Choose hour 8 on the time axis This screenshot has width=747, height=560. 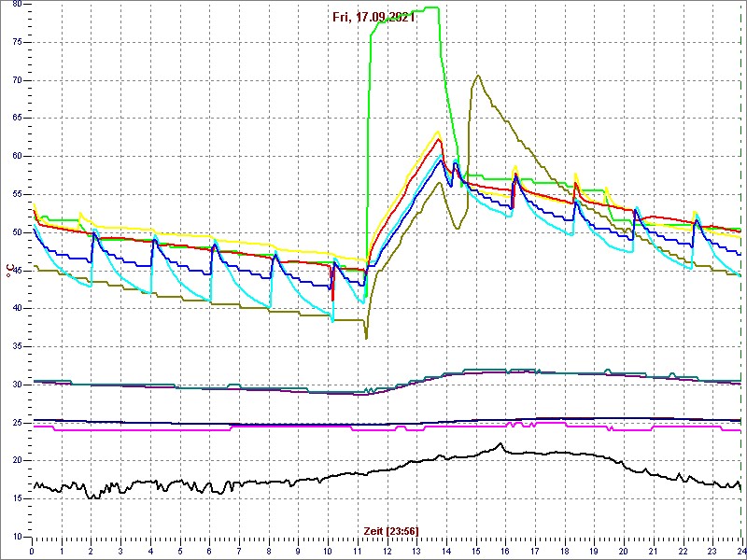coord(269,551)
